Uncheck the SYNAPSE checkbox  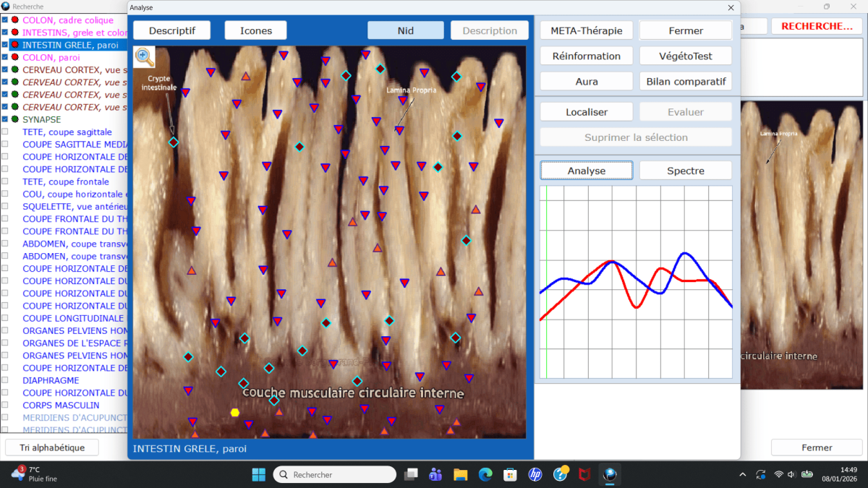coord(5,119)
